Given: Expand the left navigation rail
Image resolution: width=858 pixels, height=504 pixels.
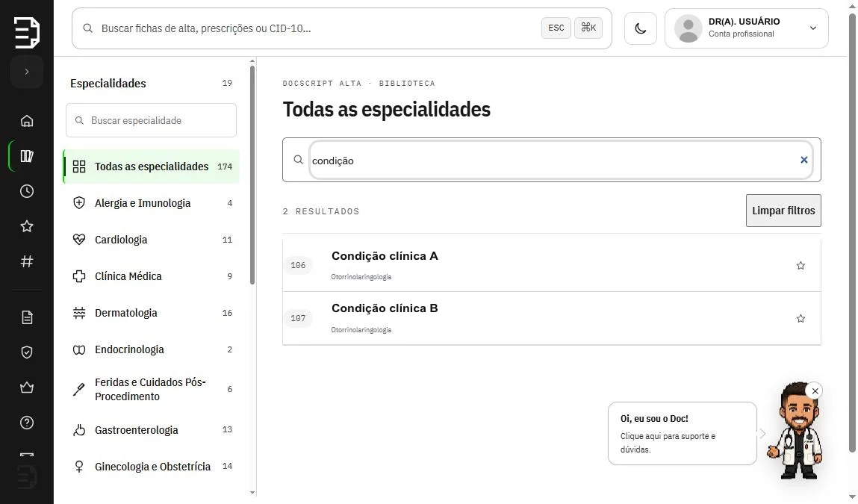Looking at the screenshot, I should 27,72.
